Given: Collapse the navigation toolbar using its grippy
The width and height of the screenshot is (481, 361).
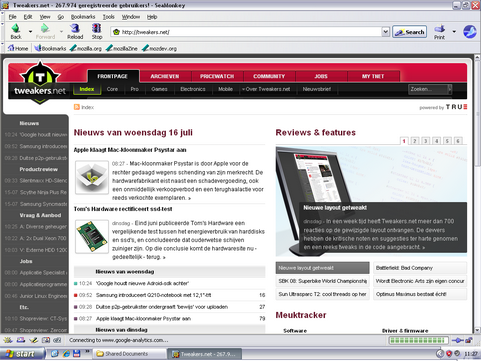Looking at the screenshot, I should 2,31.
